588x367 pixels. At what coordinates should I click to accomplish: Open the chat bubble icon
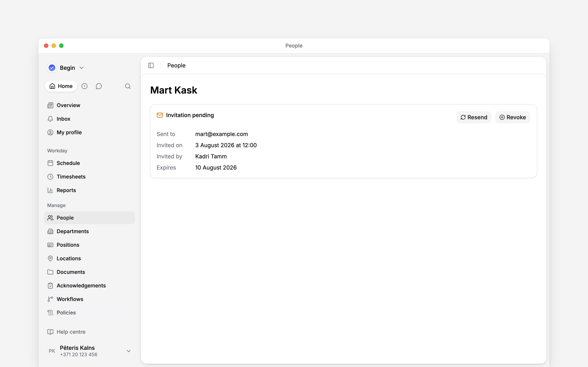pos(99,86)
